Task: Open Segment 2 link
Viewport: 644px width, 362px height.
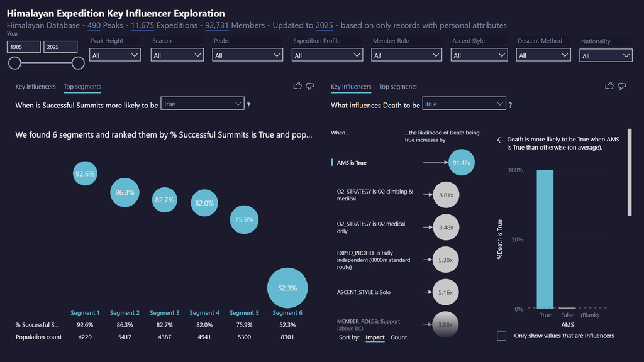Action: point(125,313)
